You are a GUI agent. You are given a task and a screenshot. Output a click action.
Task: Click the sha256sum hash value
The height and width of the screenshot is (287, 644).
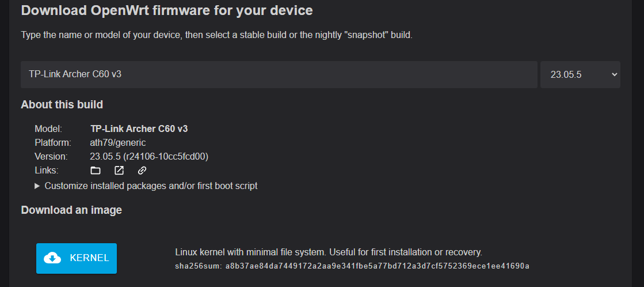(x=377, y=266)
